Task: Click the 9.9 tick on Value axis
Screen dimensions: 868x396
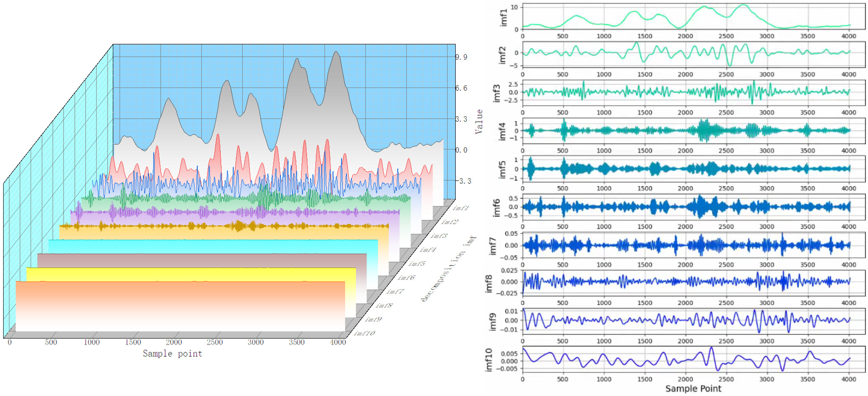Action: coord(461,57)
